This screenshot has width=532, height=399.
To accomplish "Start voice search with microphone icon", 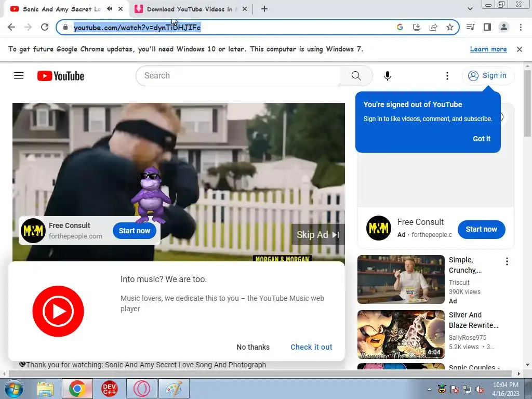I will [x=388, y=76].
